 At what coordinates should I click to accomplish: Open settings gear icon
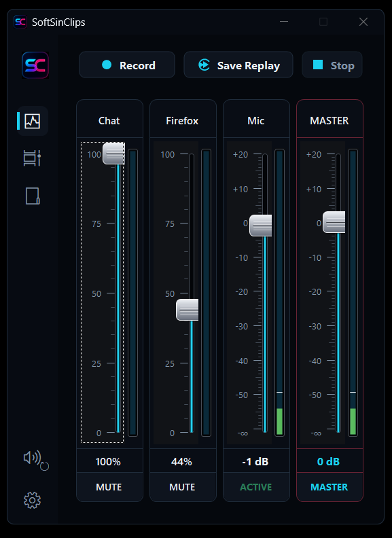(x=32, y=500)
